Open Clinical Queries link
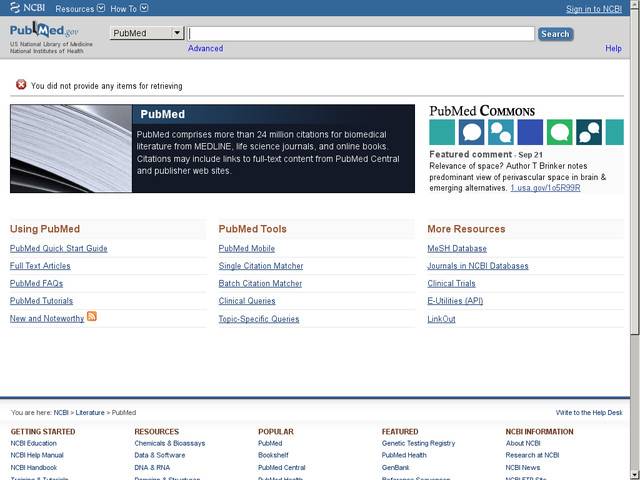Image resolution: width=640 pixels, height=480 pixels. pos(247,301)
